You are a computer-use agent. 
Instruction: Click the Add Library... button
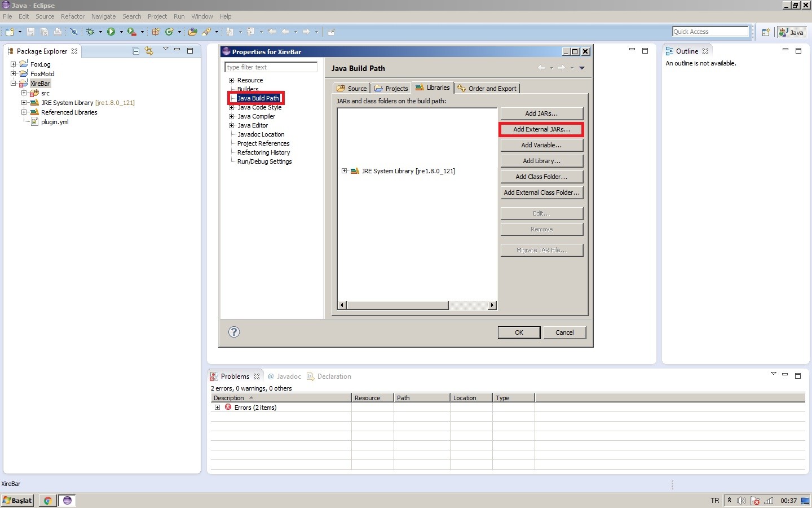541,161
